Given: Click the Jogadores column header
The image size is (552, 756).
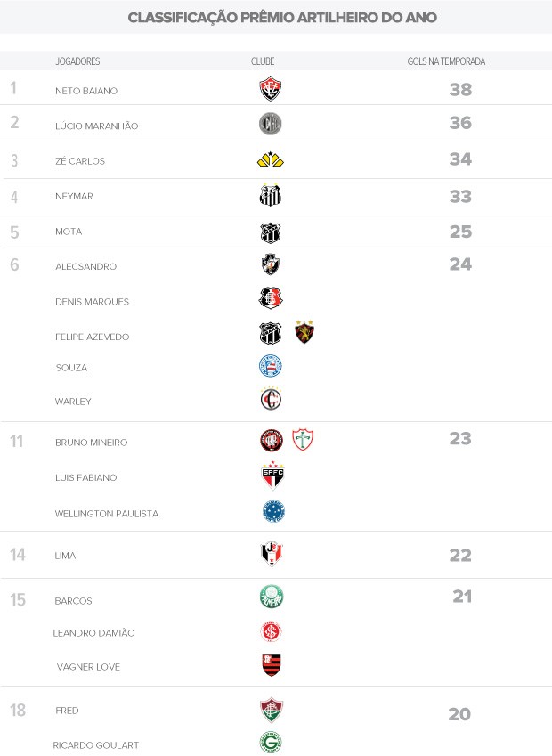Looking at the screenshot, I should (x=77, y=61).
